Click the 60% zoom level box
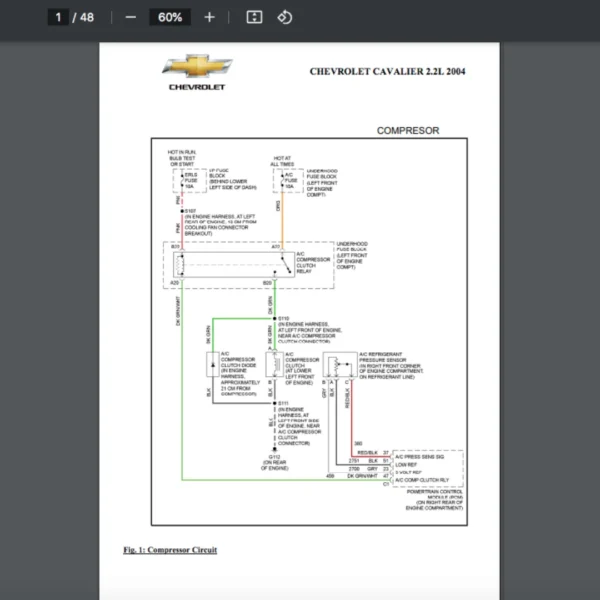Screen dimensions: 600x600 click(x=169, y=17)
